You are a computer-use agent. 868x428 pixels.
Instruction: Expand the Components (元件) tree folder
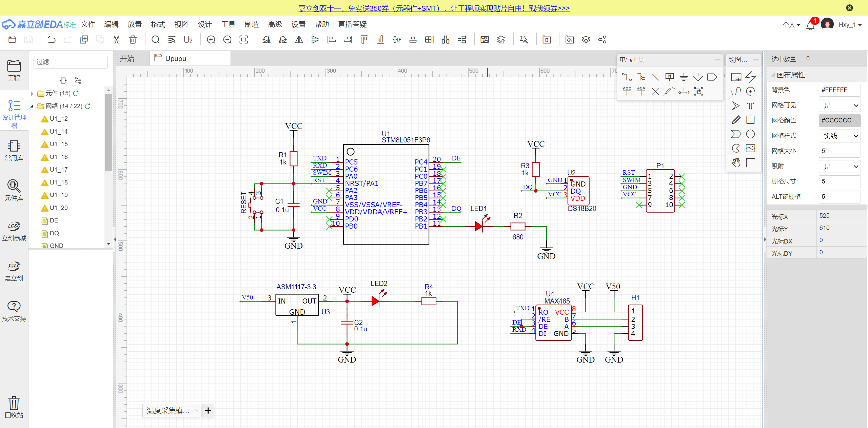pyautogui.click(x=32, y=94)
